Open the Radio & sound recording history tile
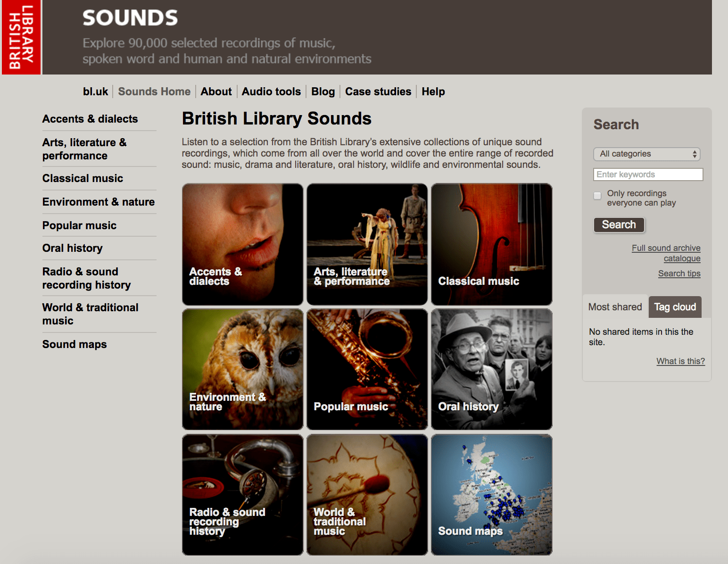Viewport: 728px width, 564px height. point(242,495)
